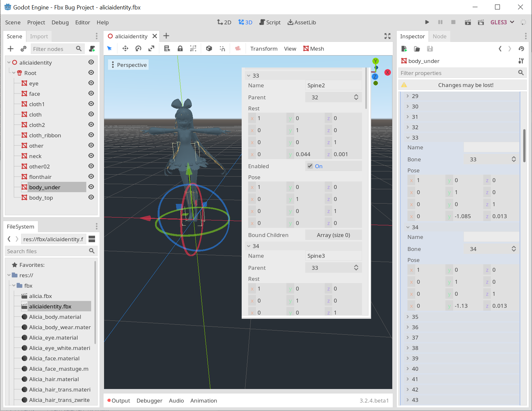Image resolution: width=532 pixels, height=411 pixels.
Task: Switch to the Move tool
Action: pos(125,48)
